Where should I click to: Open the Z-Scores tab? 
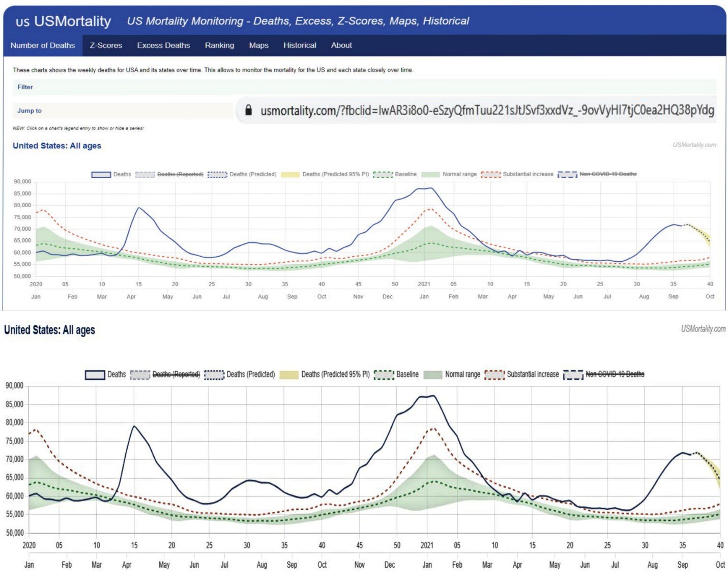106,45
